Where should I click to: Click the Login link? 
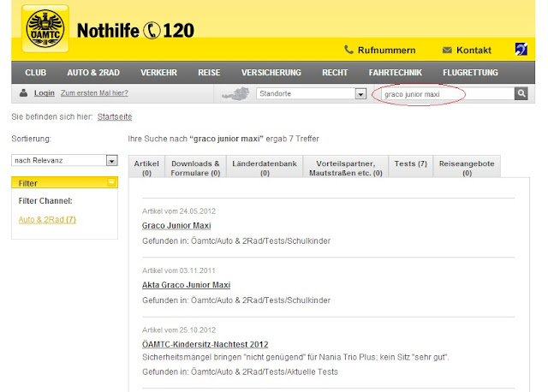(45, 93)
